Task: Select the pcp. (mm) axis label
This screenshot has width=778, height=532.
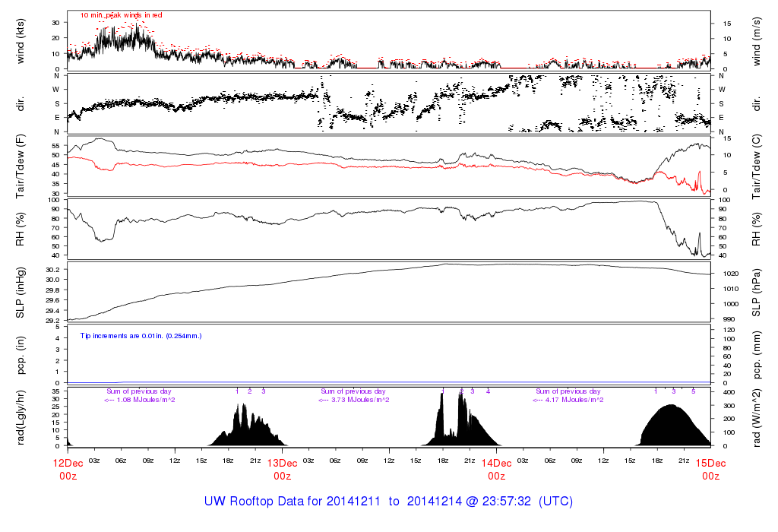Action: click(757, 355)
